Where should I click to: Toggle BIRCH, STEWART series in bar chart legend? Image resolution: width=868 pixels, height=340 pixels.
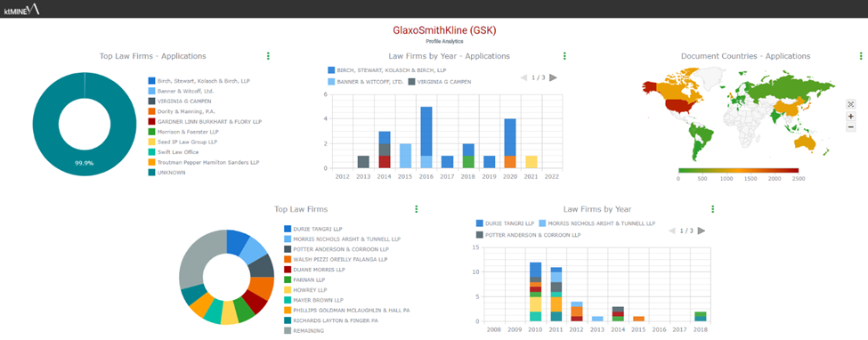click(x=387, y=70)
